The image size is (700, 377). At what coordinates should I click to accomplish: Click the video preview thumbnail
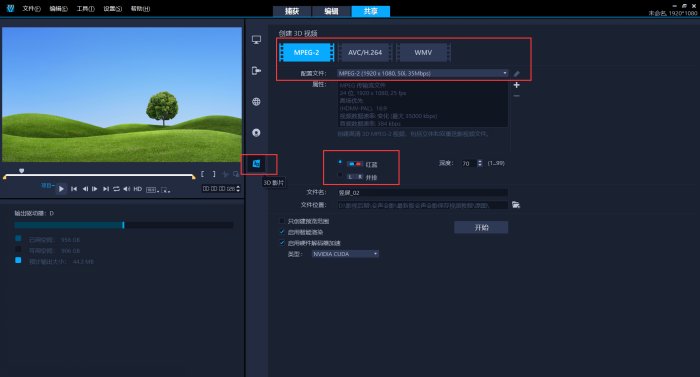pos(122,94)
